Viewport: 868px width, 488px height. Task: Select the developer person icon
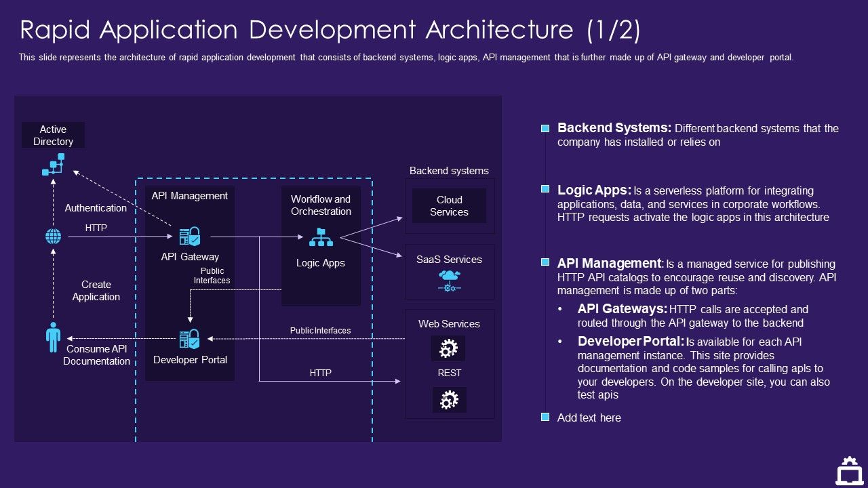tap(53, 338)
